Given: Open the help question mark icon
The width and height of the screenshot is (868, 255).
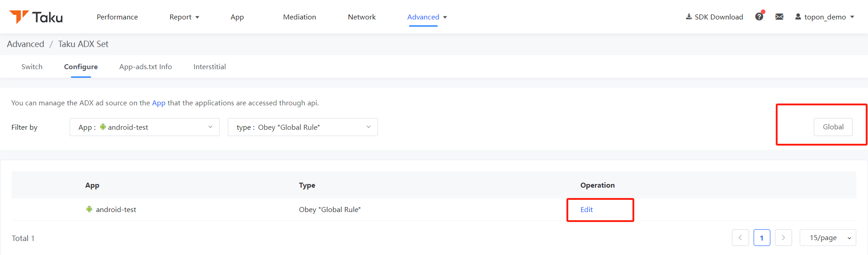Looking at the screenshot, I should (x=759, y=17).
